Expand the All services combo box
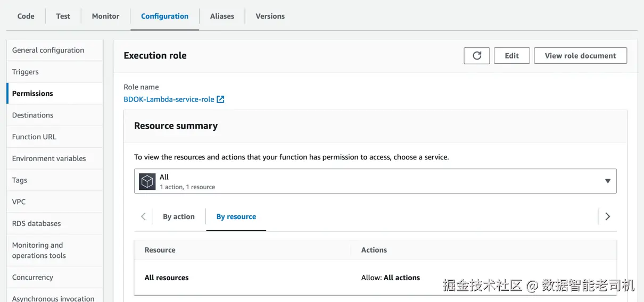This screenshot has width=644, height=302. 373,181
